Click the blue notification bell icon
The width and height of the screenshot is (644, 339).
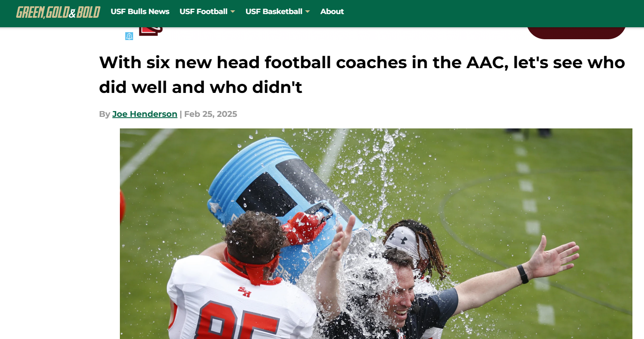tap(129, 36)
